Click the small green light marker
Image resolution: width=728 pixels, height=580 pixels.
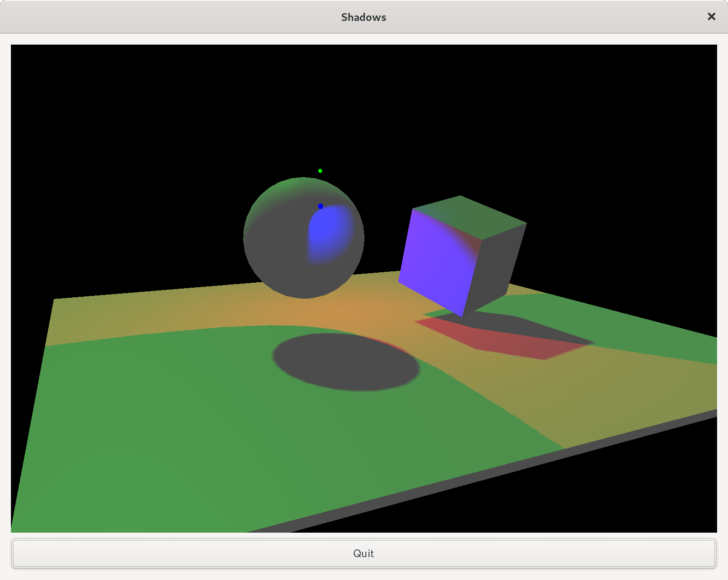point(320,171)
